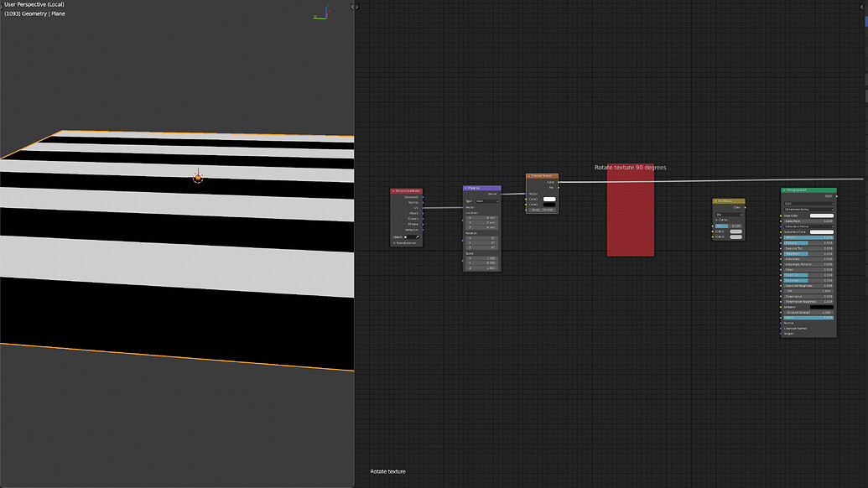Image resolution: width=868 pixels, height=488 pixels.
Task: Click eyedropper icon in Texture Coordinate Object field
Action: (x=418, y=237)
